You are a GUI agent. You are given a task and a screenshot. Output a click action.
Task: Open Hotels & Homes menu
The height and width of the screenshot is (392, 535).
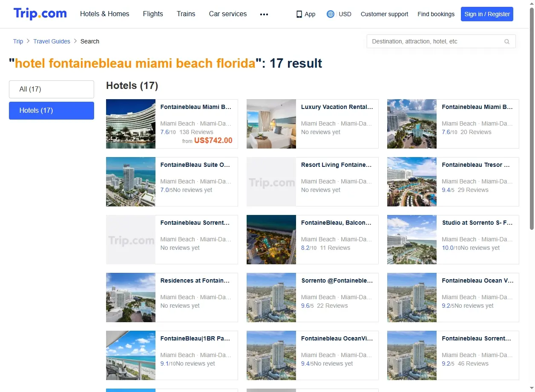(105, 14)
